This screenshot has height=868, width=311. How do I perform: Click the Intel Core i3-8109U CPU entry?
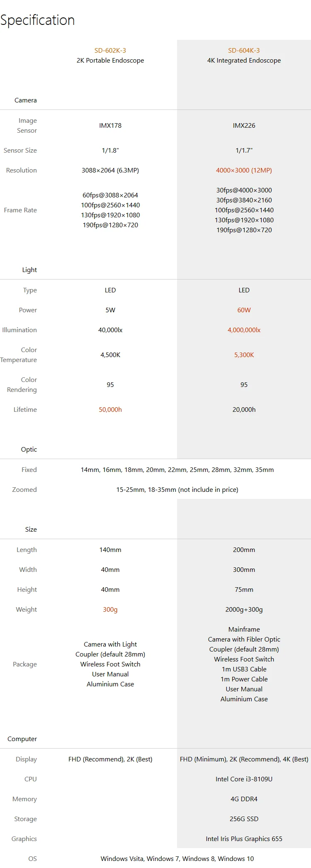(x=244, y=779)
